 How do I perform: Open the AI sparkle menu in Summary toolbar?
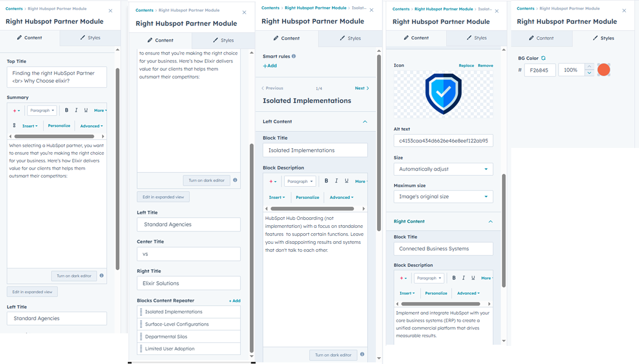point(16,111)
